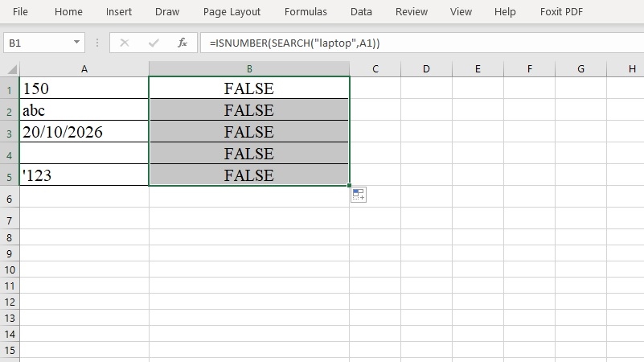
Task: Select row 2 header
Action: 10,109
